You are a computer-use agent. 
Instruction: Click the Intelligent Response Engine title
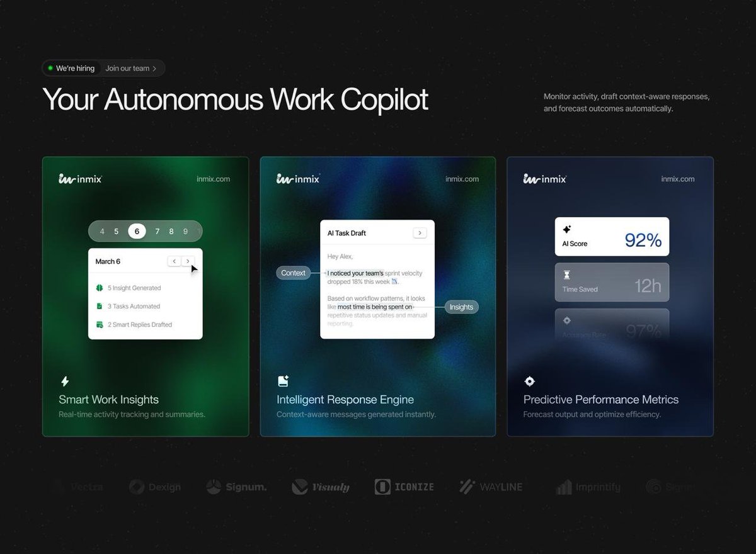click(345, 399)
